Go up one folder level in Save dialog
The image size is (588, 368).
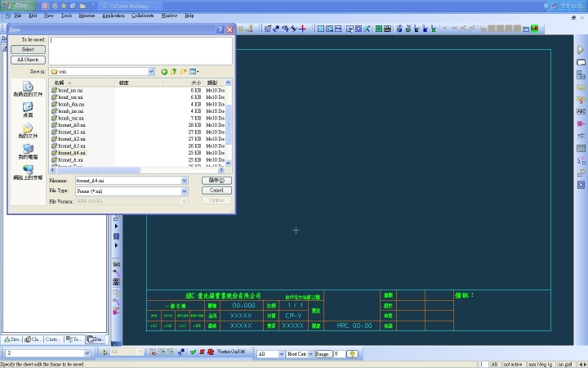point(174,72)
